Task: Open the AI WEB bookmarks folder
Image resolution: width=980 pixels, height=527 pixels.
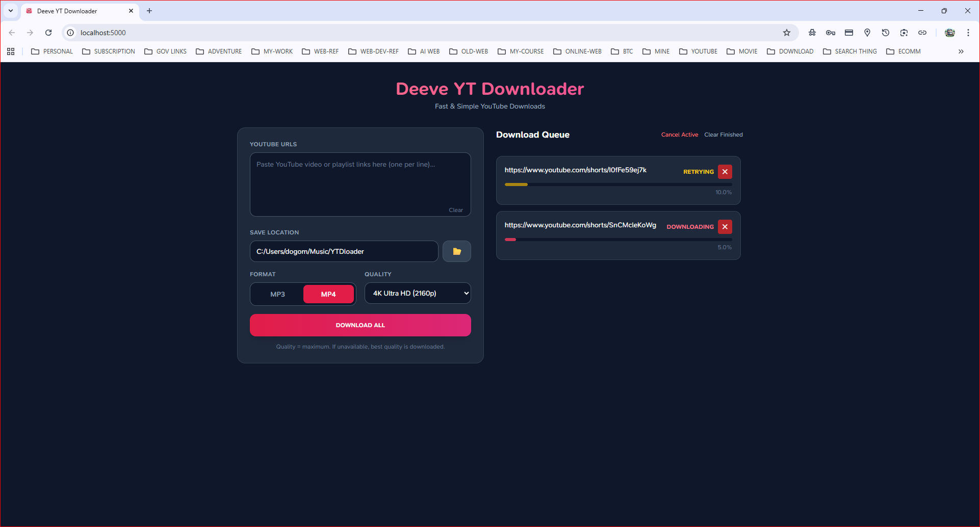Action: click(x=424, y=51)
